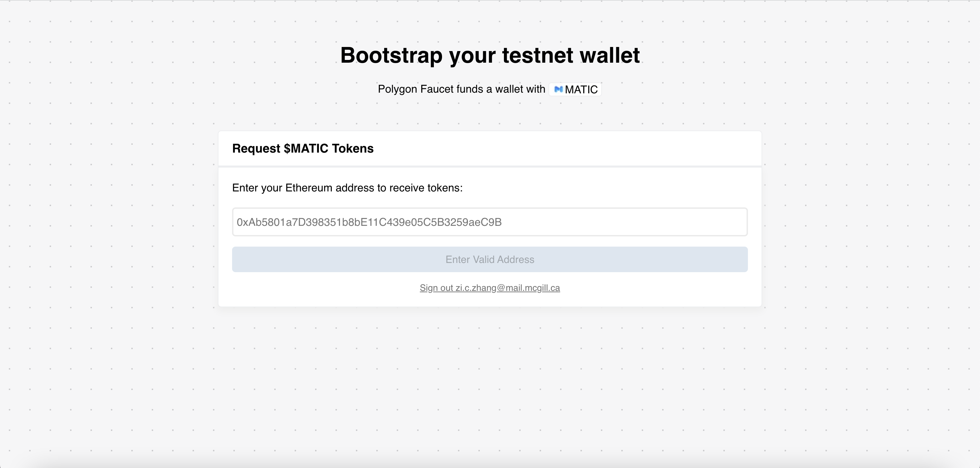Click the Request $MATIC Tokens header
980x468 pixels.
[x=303, y=149]
